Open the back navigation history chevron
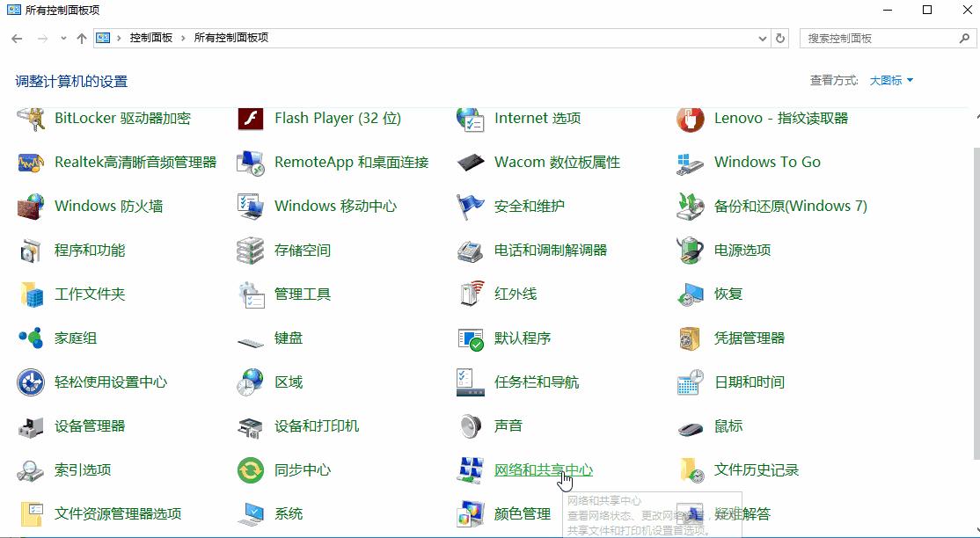Viewport: 980px width, 538px height. 62,38
